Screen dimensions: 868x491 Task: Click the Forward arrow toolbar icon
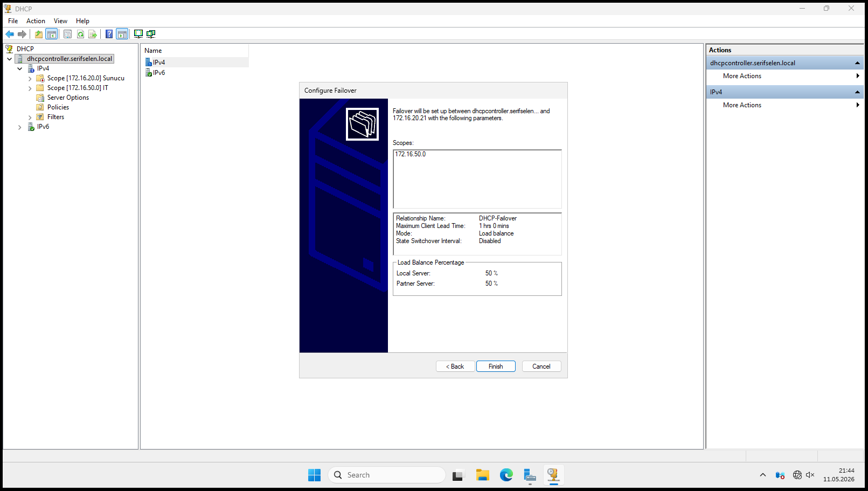point(22,34)
